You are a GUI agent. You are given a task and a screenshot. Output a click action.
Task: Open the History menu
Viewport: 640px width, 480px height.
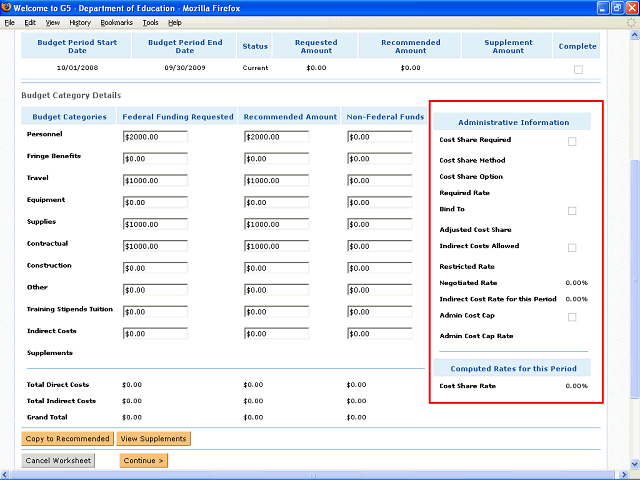[x=80, y=22]
